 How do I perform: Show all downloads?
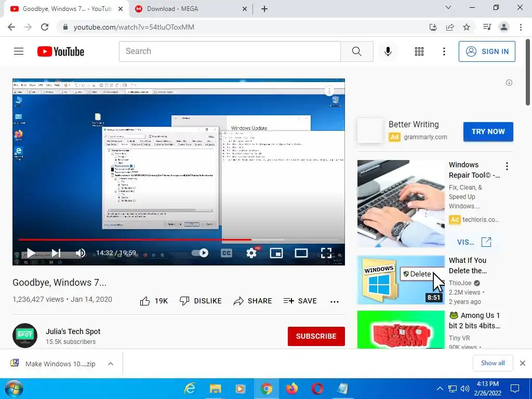tap(493, 363)
